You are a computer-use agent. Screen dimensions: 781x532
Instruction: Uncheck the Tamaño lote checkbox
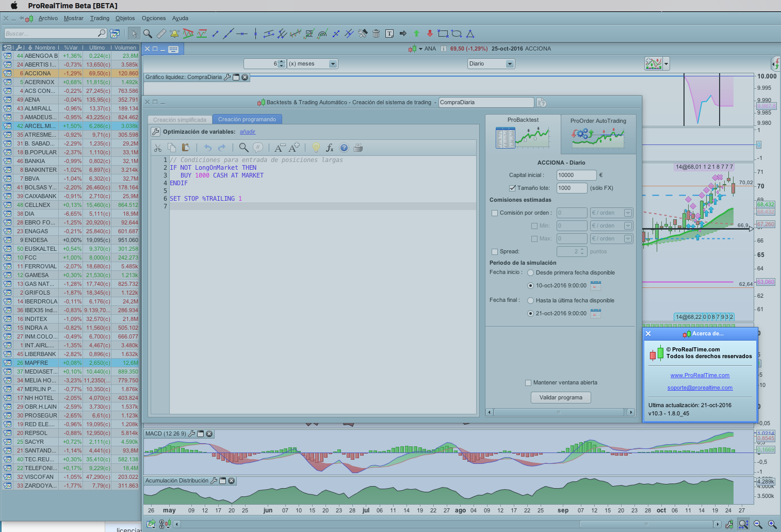pos(512,188)
